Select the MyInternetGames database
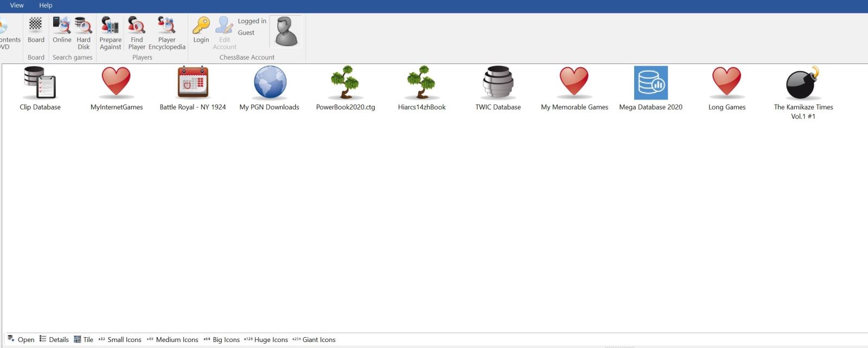The image size is (868, 348). [x=116, y=83]
